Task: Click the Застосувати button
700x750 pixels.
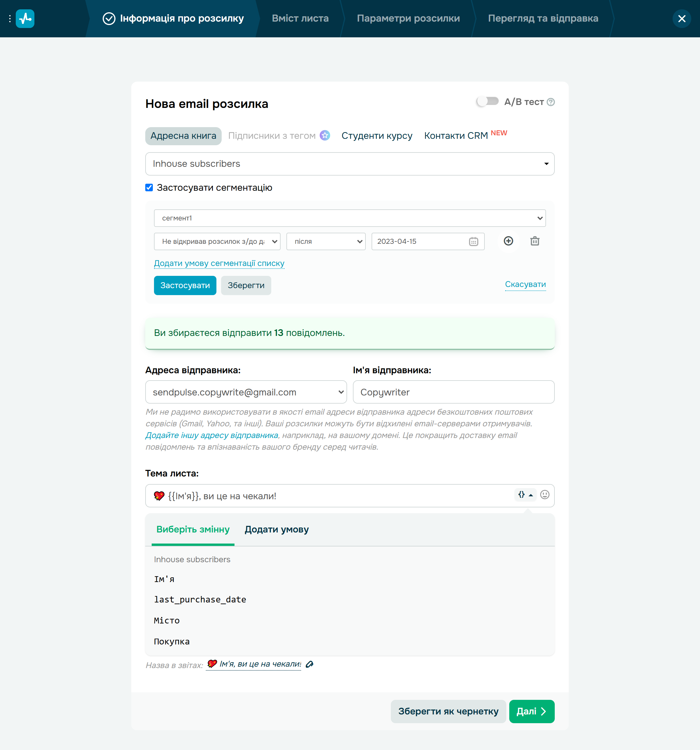Action: (185, 285)
